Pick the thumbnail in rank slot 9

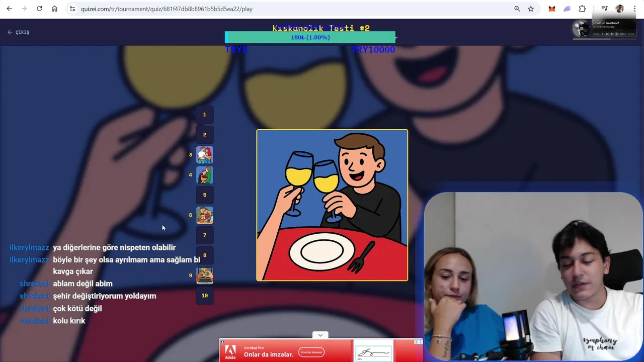pyautogui.click(x=205, y=276)
